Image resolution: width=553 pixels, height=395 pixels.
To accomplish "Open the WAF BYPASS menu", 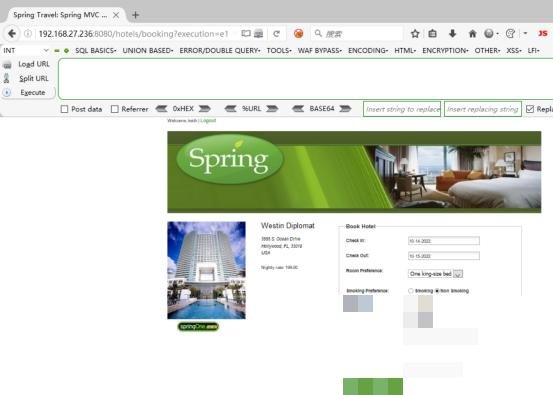I will tap(320, 50).
